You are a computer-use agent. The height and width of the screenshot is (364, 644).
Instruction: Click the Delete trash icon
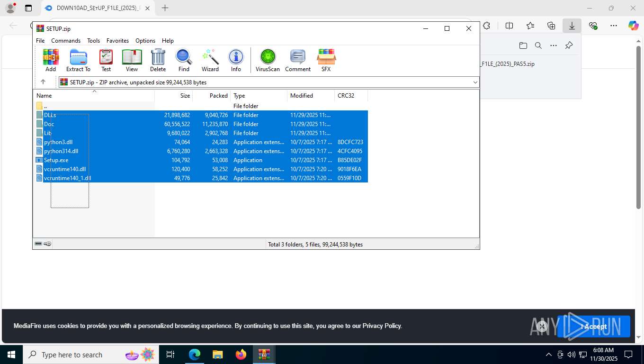[x=158, y=60]
